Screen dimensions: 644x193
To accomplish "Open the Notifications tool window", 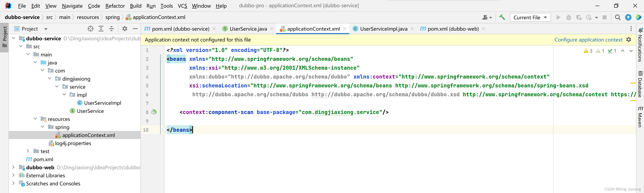I will click(640, 45).
